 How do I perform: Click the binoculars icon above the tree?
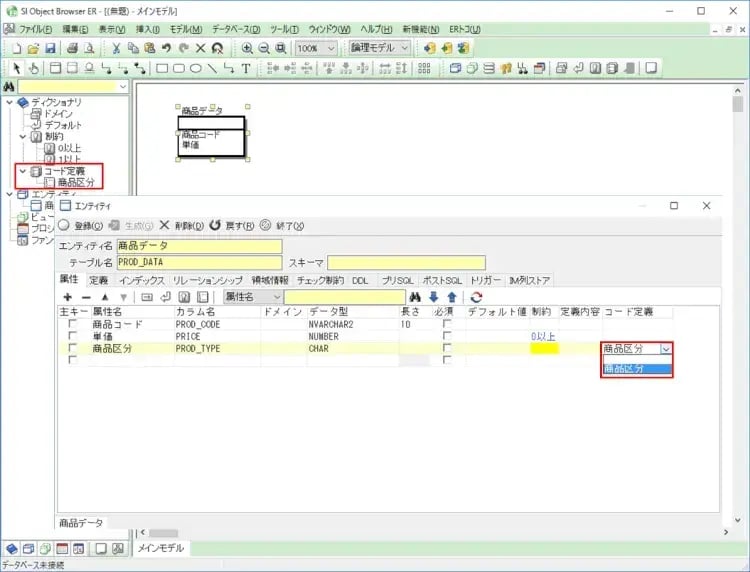tap(9, 87)
